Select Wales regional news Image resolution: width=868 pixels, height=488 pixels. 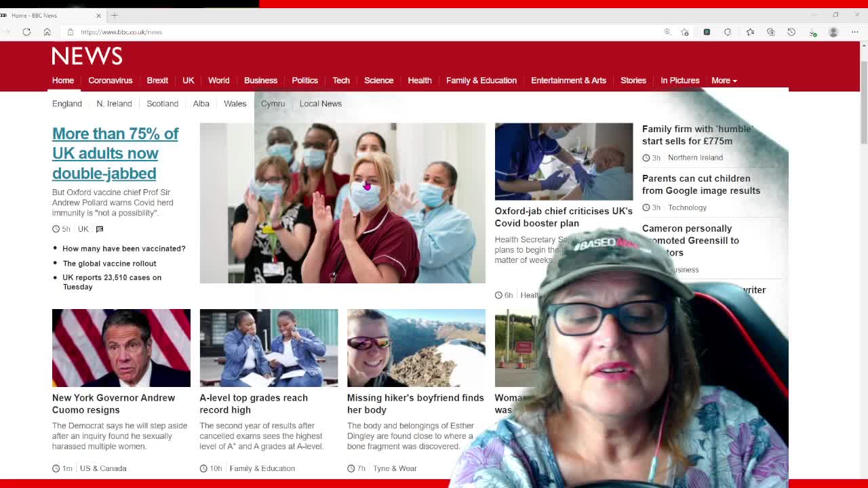tap(235, 104)
